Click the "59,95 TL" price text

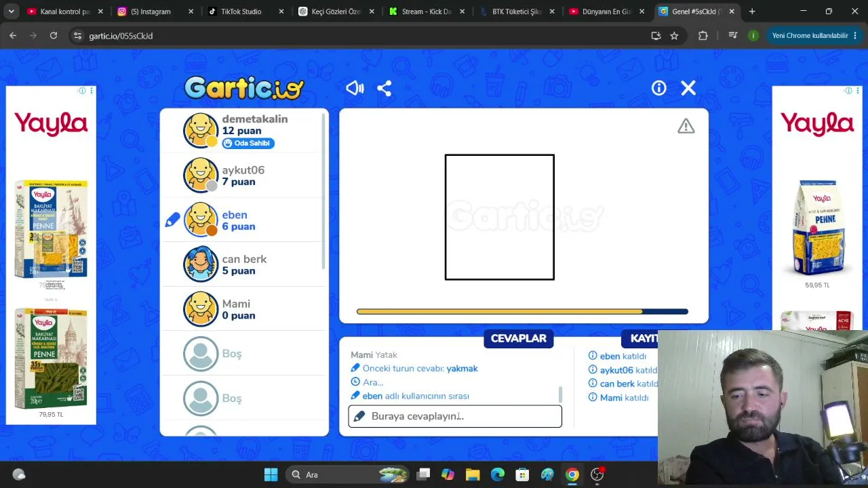click(x=817, y=285)
